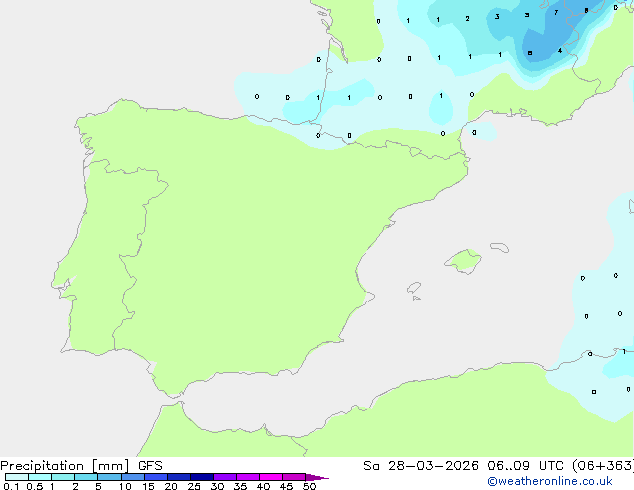Click the precipitation value "4" on the map

pyautogui.click(x=560, y=51)
